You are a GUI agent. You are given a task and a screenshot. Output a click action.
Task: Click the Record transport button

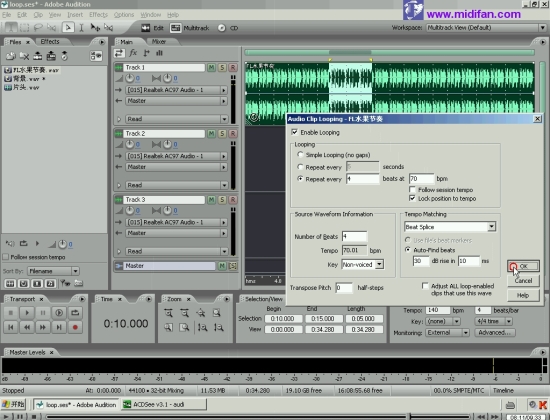(75, 327)
